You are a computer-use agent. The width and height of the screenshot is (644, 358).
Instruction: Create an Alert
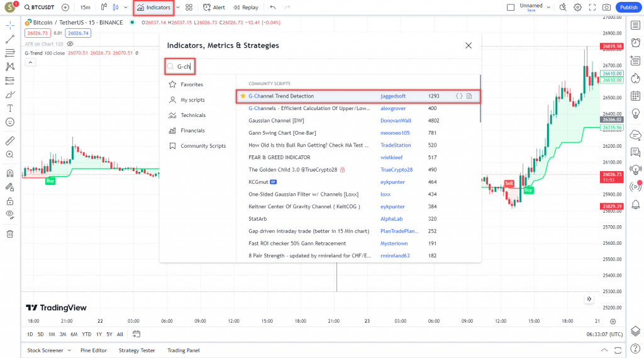tap(214, 8)
